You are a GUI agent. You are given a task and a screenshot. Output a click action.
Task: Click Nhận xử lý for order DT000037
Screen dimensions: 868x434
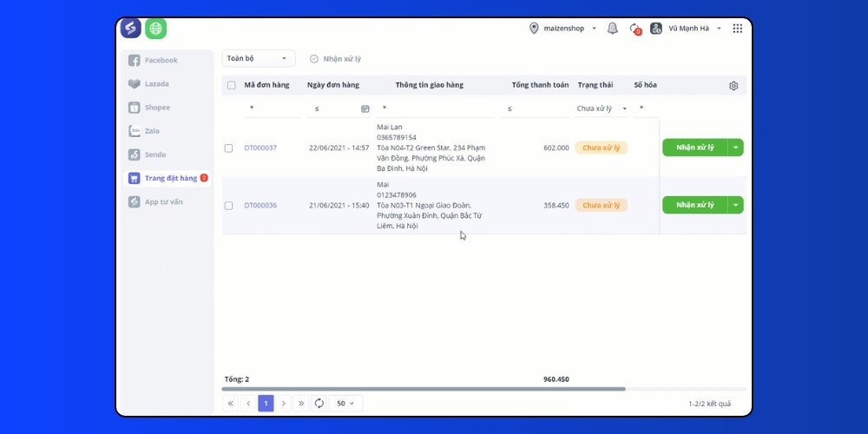[x=694, y=148]
